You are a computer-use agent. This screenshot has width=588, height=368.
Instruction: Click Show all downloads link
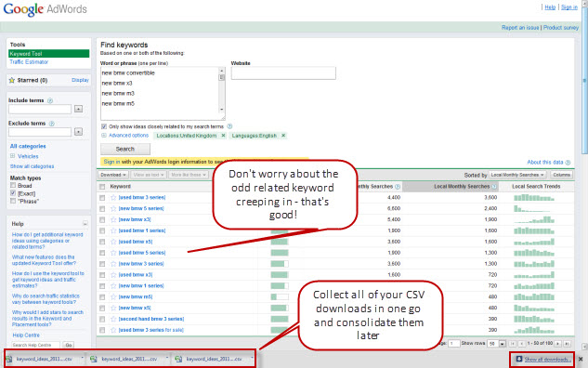click(546, 360)
